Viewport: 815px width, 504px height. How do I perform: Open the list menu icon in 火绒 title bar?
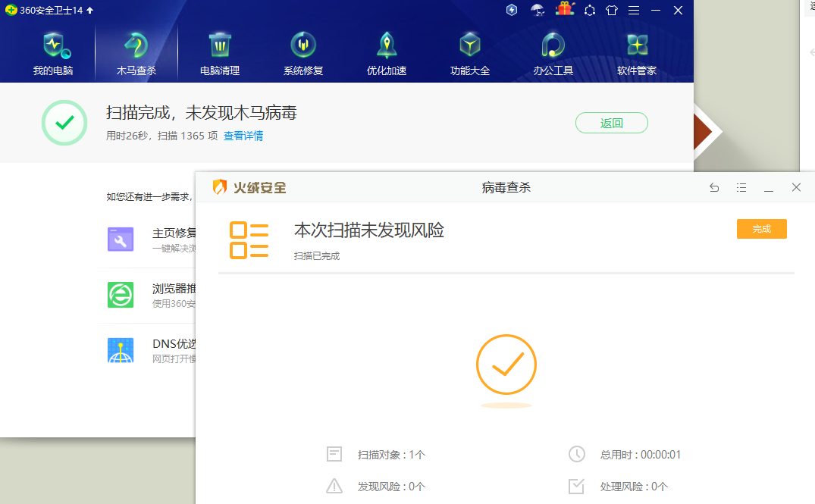tap(741, 187)
